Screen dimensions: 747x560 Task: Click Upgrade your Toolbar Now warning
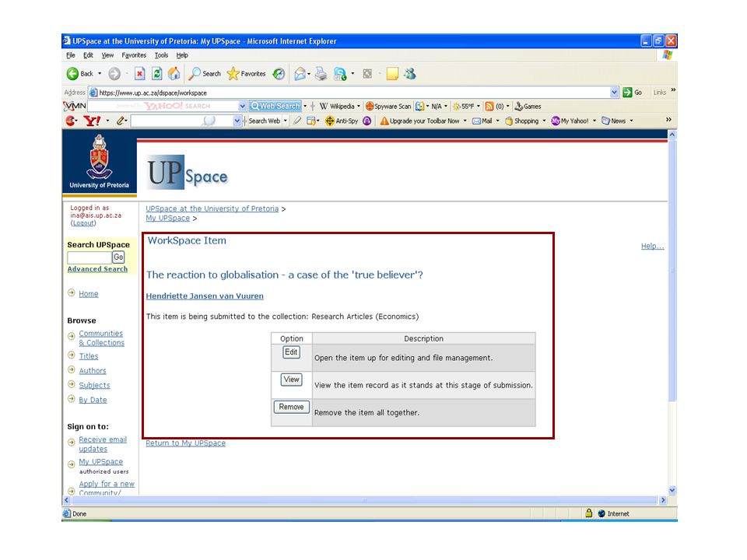coord(419,121)
